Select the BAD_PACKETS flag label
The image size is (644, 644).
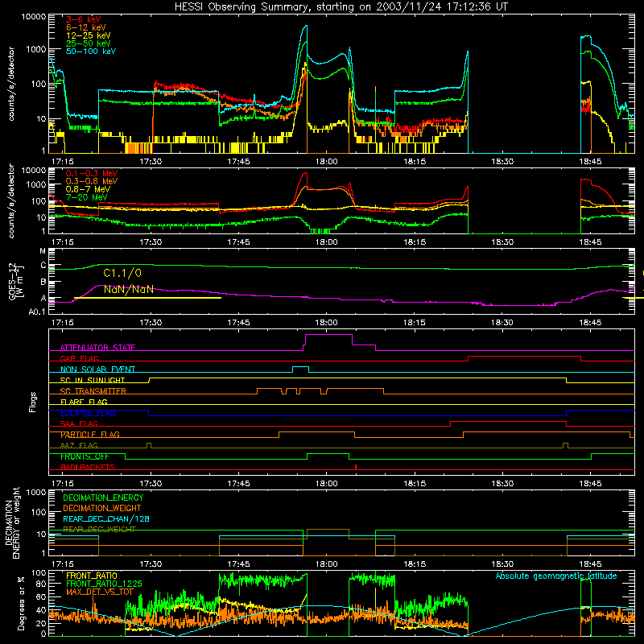88,467
